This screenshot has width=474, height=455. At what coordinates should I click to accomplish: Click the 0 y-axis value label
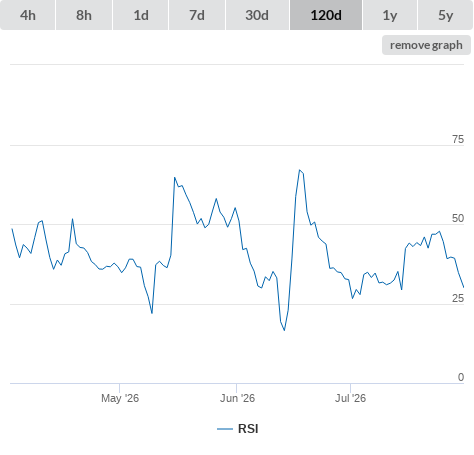click(461, 377)
